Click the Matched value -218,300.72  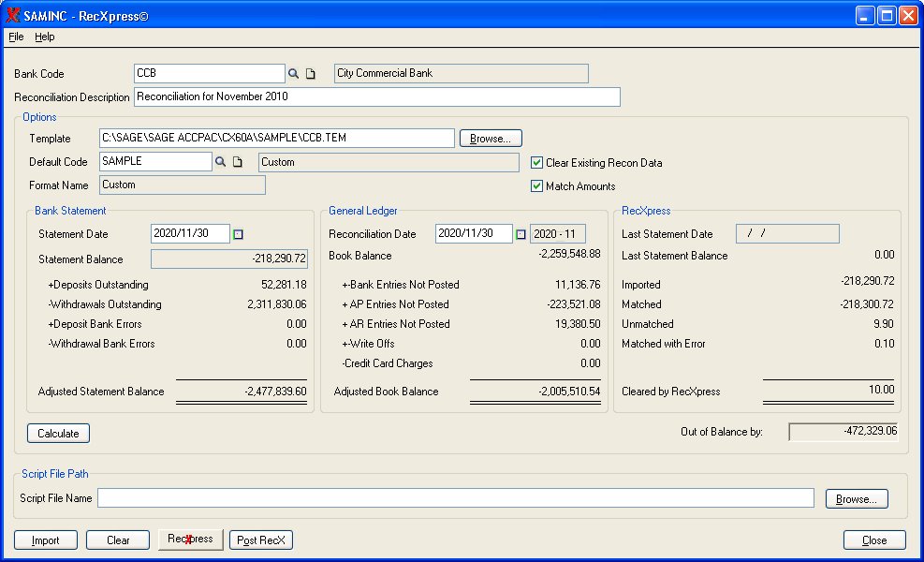(x=866, y=304)
